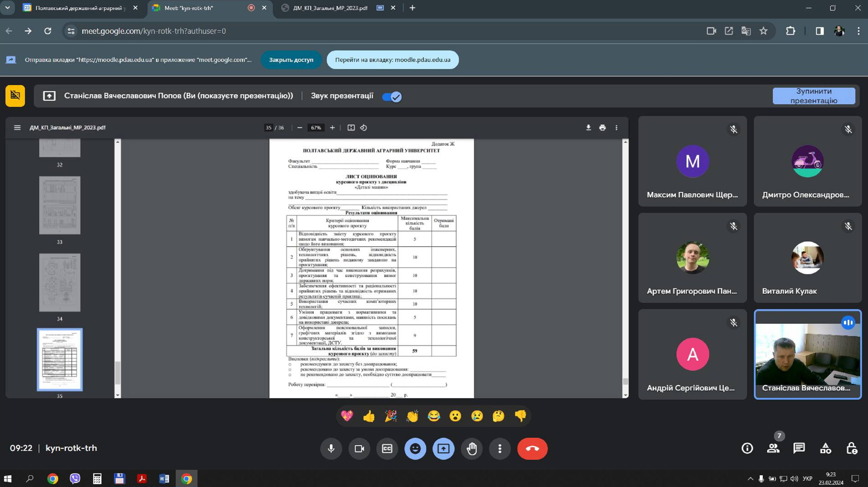
Task: Toggle the emoji reactions button
Action: (x=415, y=448)
